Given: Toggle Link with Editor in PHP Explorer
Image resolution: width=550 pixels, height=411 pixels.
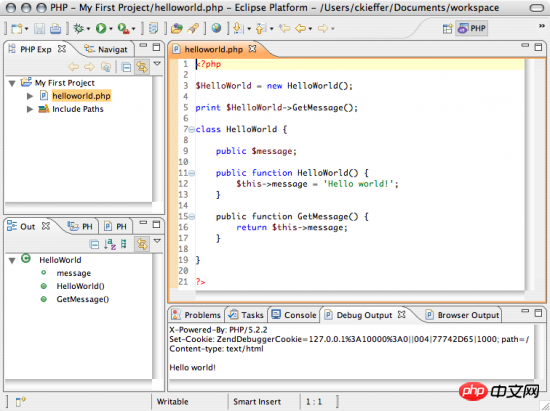Looking at the screenshot, I should tap(142, 67).
